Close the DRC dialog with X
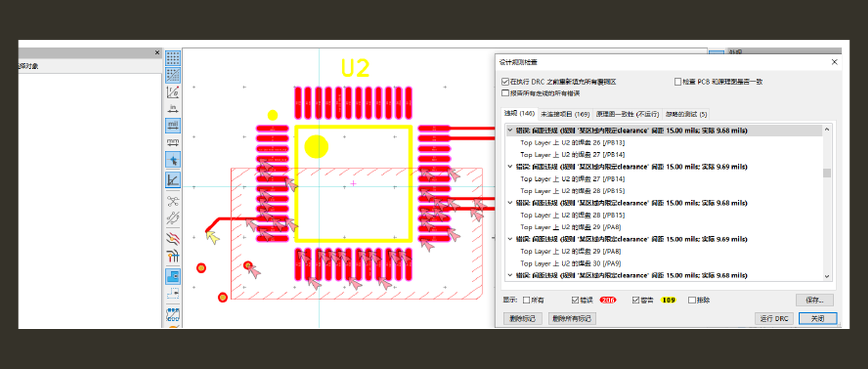Image resolution: width=868 pixels, height=369 pixels. pyautogui.click(x=834, y=62)
